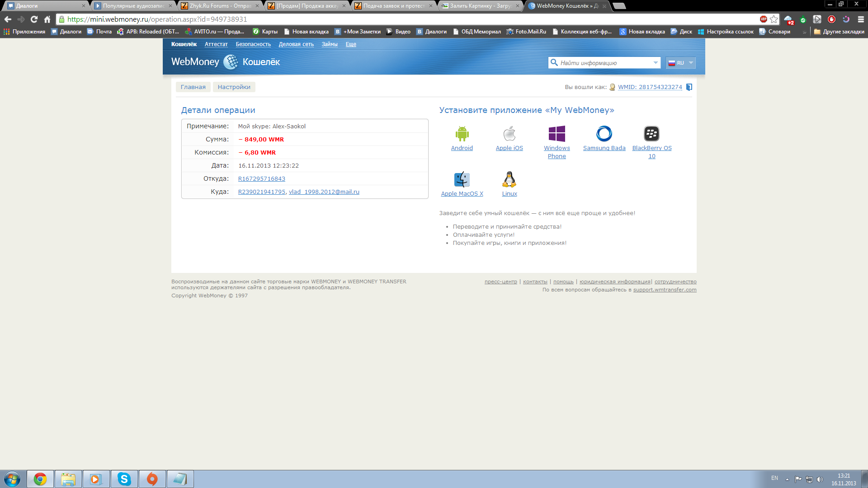The image size is (868, 488).
Task: Open the сотрудничество footer link
Action: point(675,282)
